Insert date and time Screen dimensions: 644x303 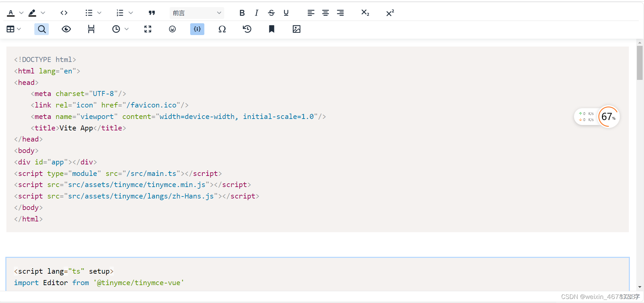(116, 29)
